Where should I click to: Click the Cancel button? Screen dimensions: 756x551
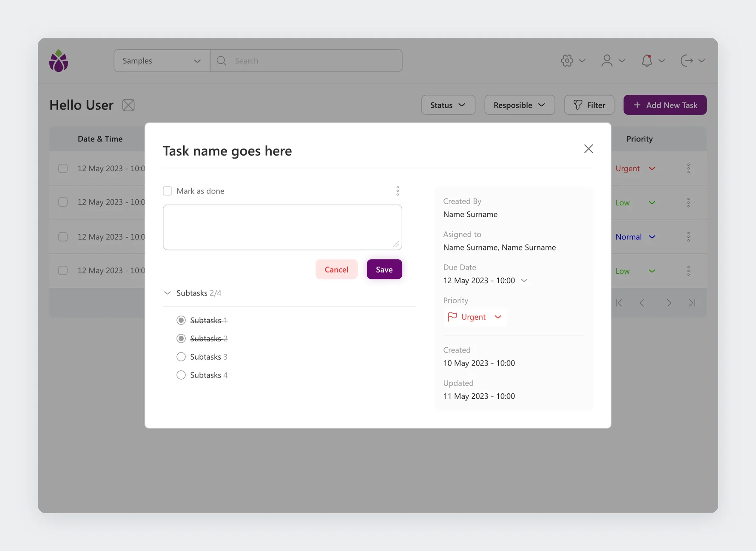(x=336, y=270)
